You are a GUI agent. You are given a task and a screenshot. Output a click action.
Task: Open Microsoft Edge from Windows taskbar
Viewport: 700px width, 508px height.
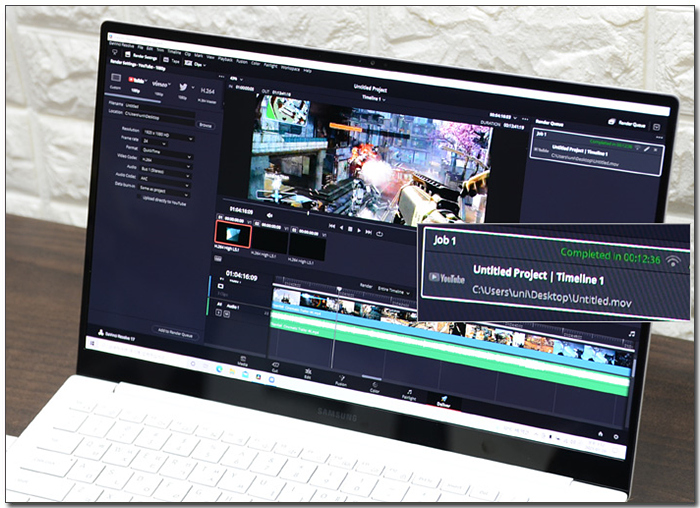tap(219, 369)
